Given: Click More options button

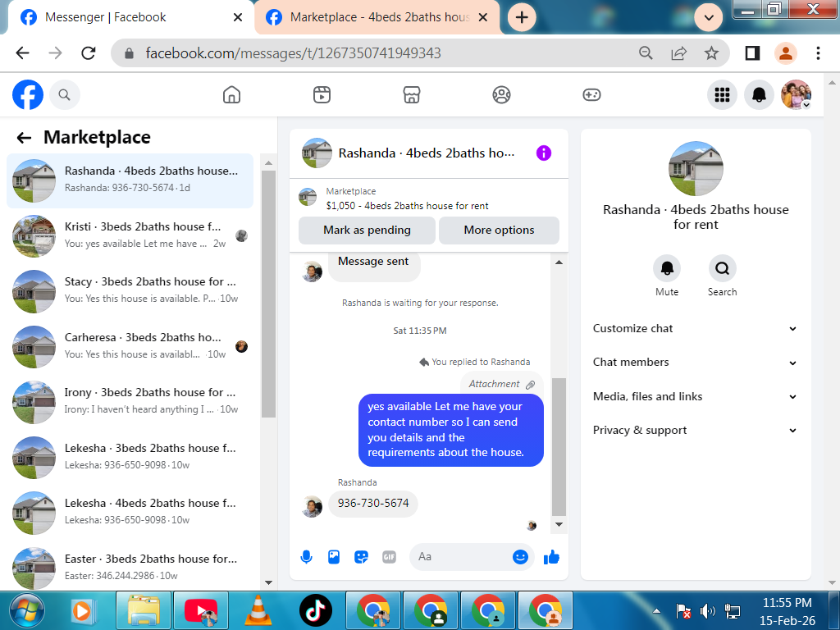Looking at the screenshot, I should [x=499, y=231].
